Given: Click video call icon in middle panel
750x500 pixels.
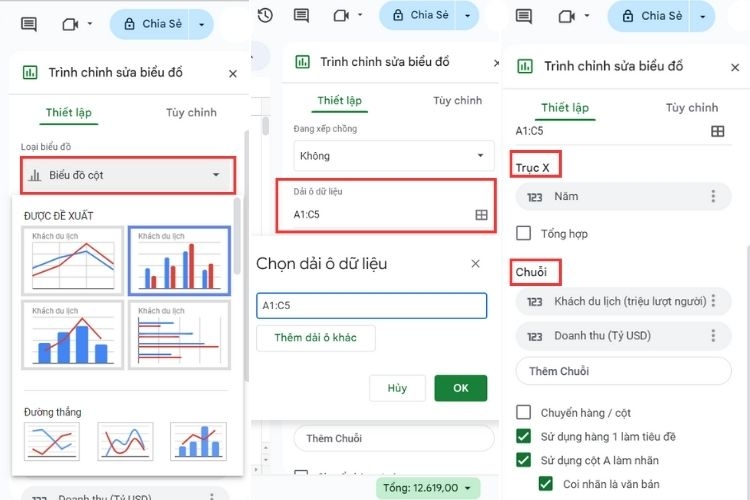Looking at the screenshot, I should click(342, 16).
